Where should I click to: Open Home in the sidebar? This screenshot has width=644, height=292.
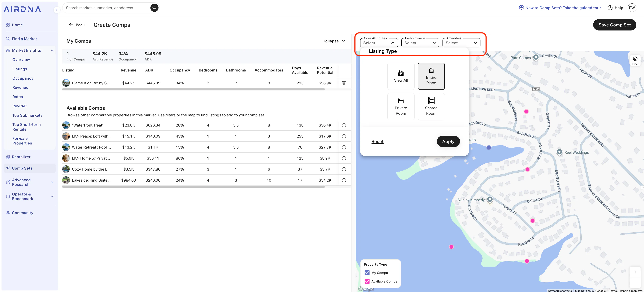(17, 25)
